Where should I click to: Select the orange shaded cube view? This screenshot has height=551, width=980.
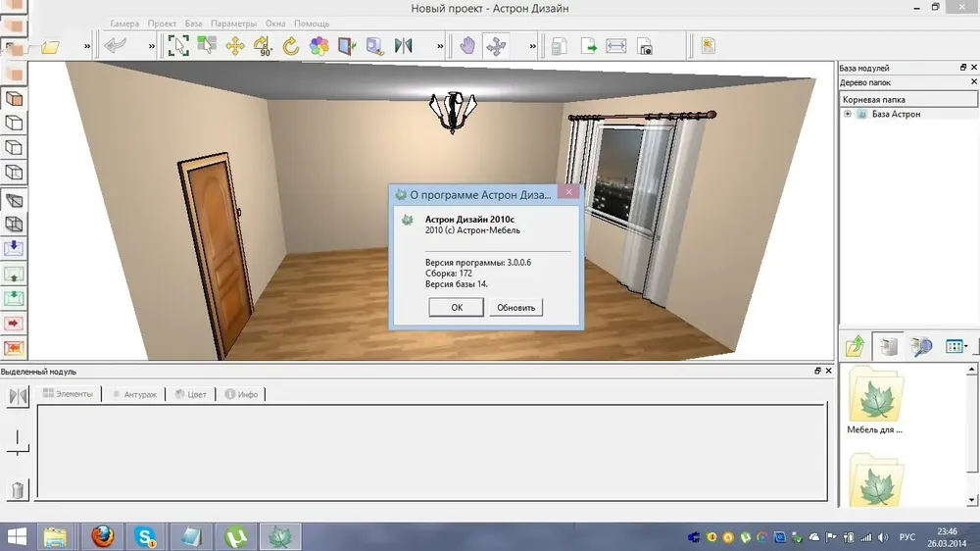click(x=14, y=99)
